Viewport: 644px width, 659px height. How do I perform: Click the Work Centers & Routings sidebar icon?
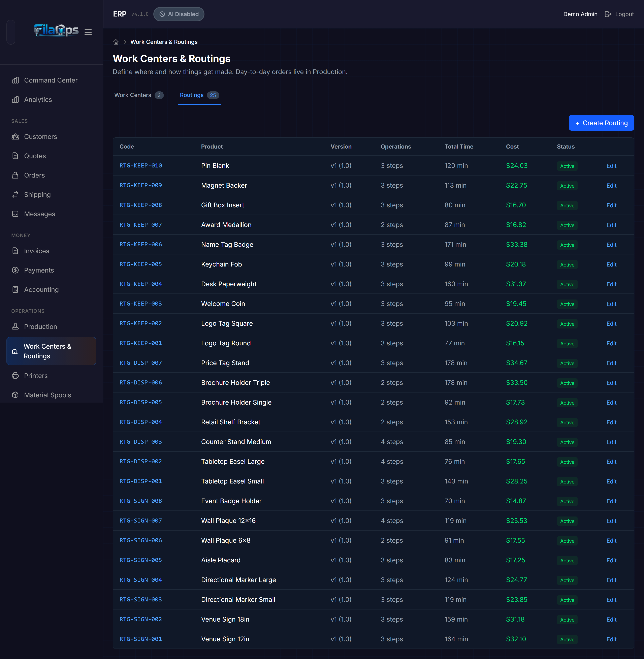(15, 351)
